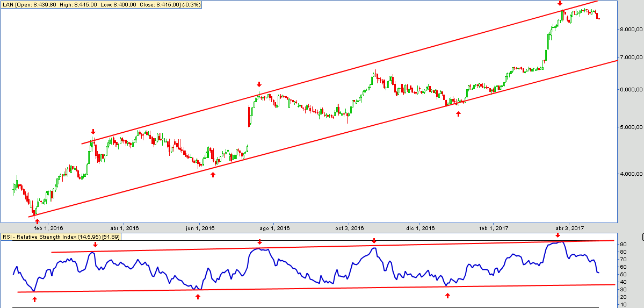Select the RSI down arrow above the October 2016 peak
The image size is (644, 308).
pyautogui.click(x=374, y=241)
